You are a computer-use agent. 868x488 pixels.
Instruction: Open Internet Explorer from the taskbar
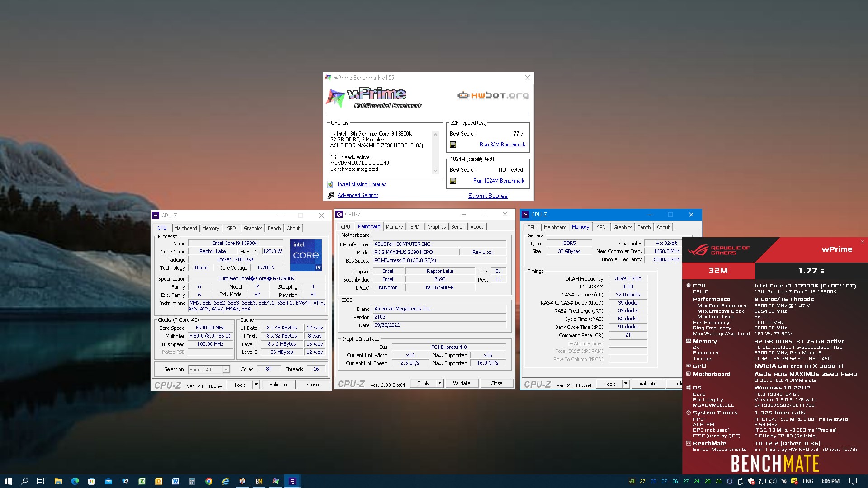click(226, 481)
